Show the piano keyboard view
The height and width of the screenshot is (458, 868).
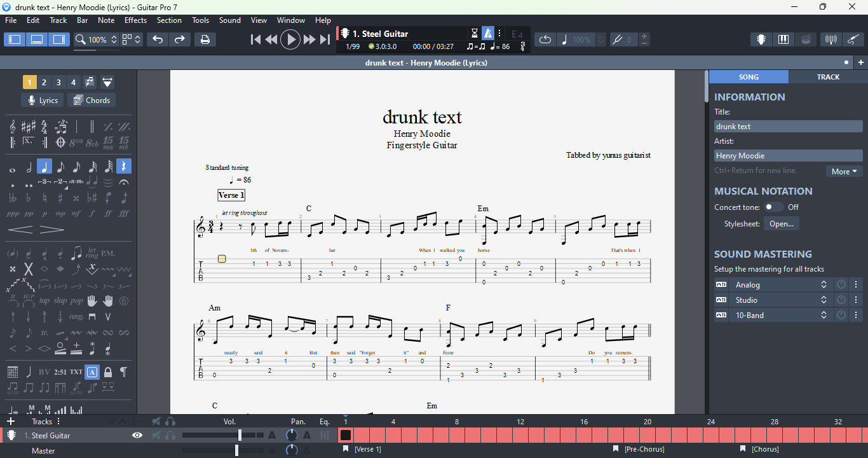click(x=783, y=39)
